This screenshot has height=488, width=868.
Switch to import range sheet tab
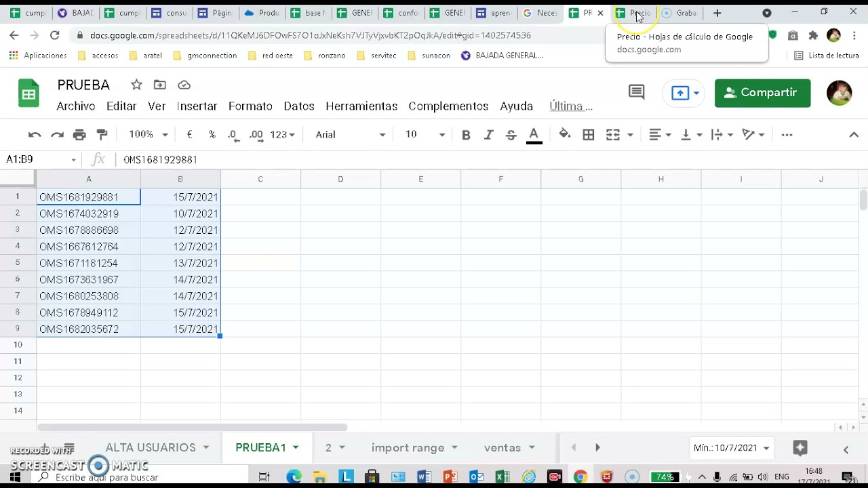(x=408, y=448)
